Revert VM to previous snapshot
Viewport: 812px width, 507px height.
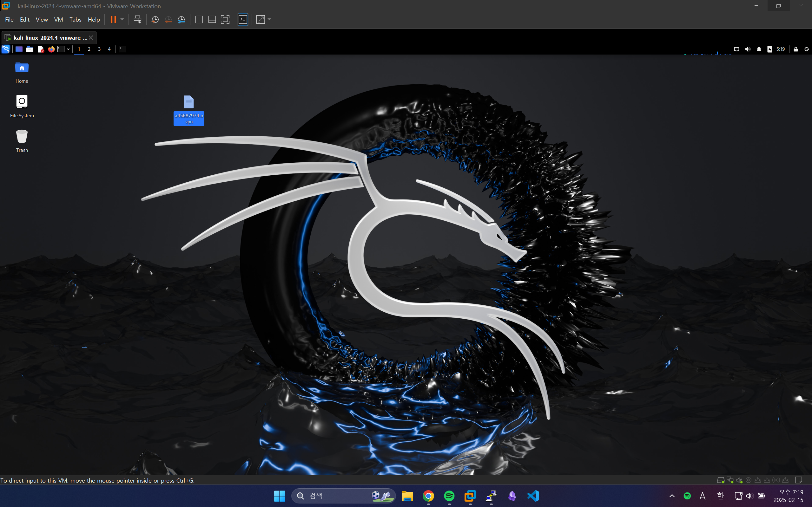click(168, 19)
